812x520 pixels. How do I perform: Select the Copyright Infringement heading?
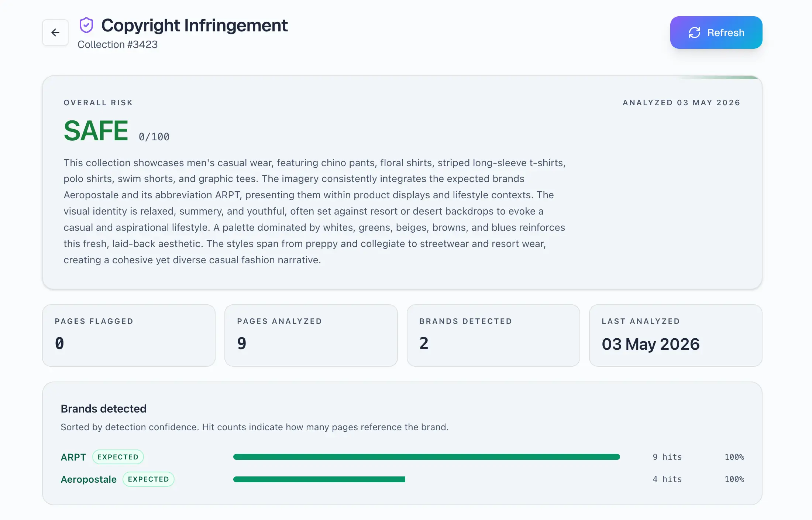(195, 25)
